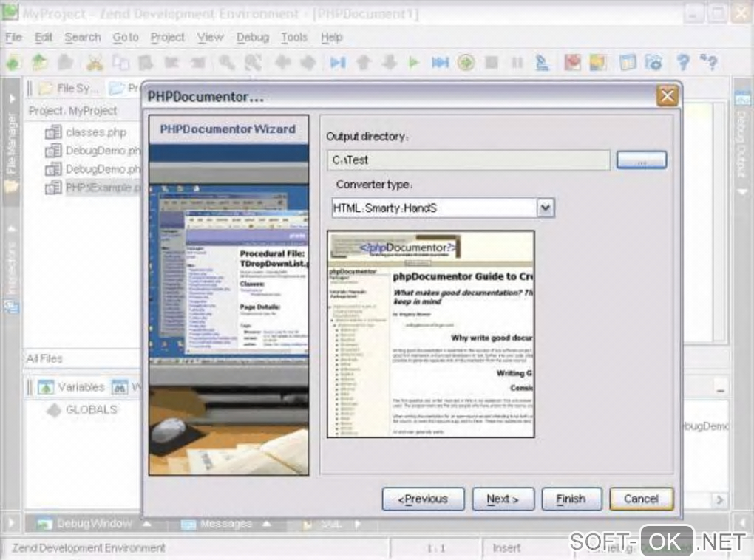This screenshot has width=754, height=560.
Task: Click the grey up-arrow Step Out icon
Action: point(364,63)
